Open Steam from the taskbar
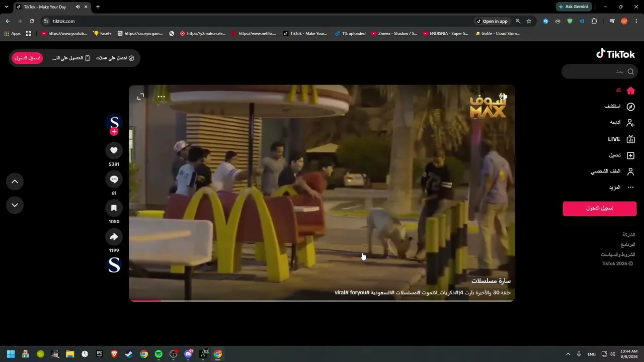Image resolution: width=644 pixels, height=362 pixels. [x=129, y=354]
